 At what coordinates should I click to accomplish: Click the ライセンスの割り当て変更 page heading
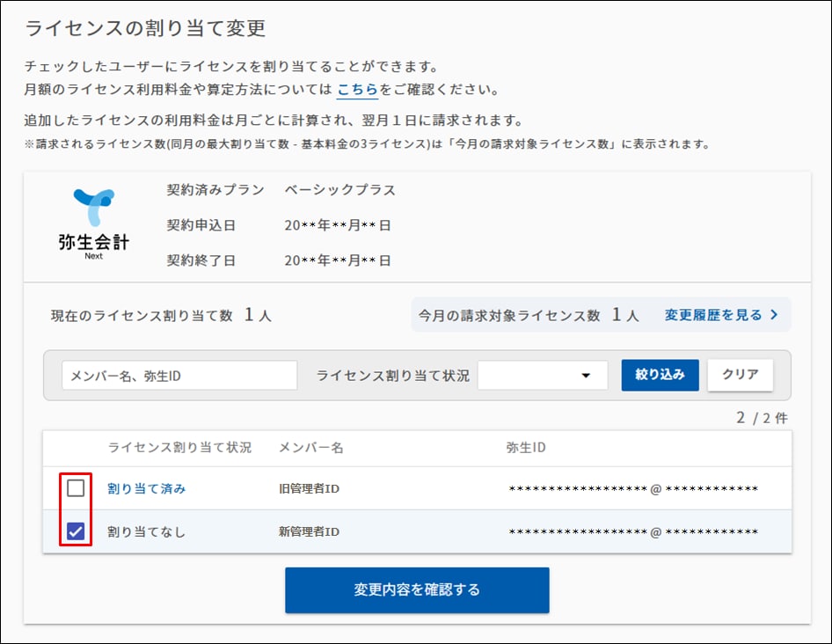click(x=145, y=28)
